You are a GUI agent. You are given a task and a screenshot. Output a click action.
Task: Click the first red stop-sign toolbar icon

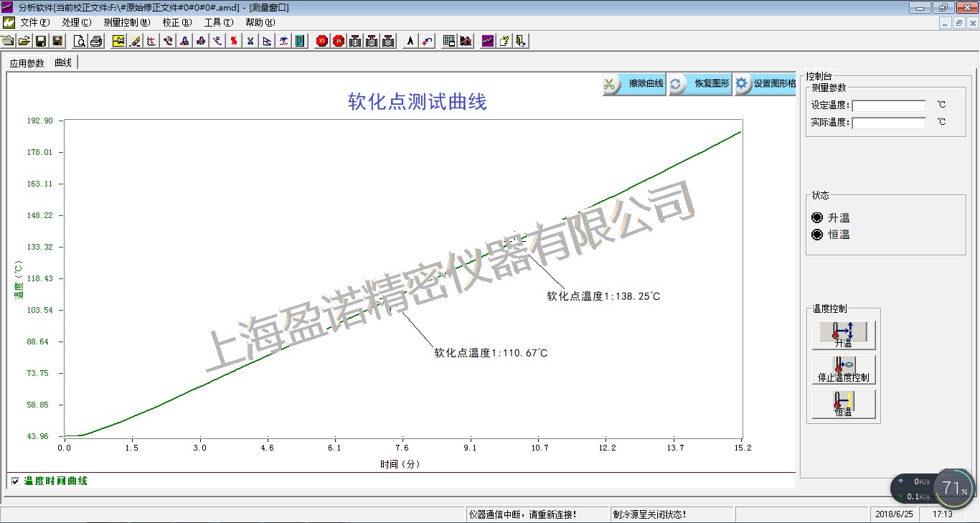[x=322, y=41]
